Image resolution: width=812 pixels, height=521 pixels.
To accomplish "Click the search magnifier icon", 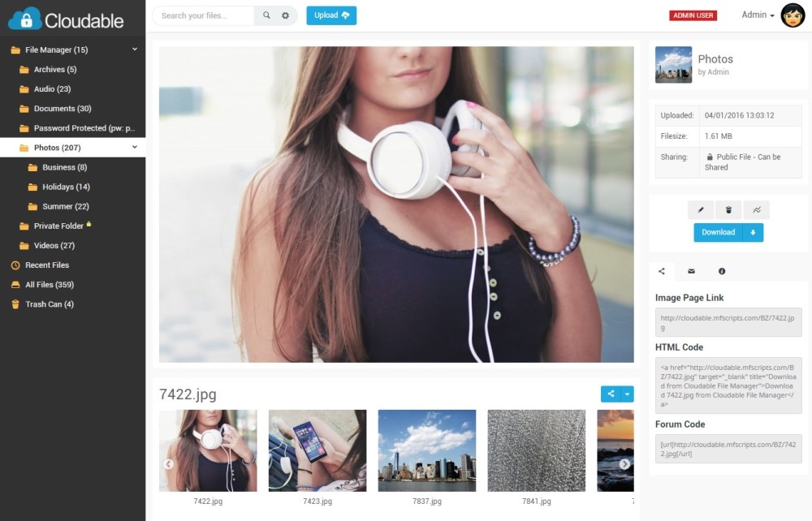I will click(266, 15).
